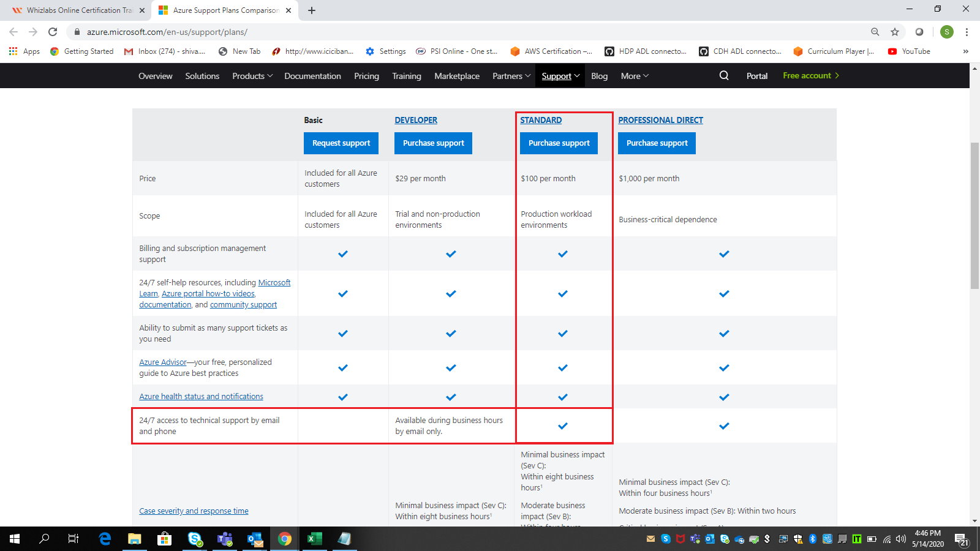Click Purchase support under STANDARD
This screenshot has height=551, width=980.
coord(559,143)
